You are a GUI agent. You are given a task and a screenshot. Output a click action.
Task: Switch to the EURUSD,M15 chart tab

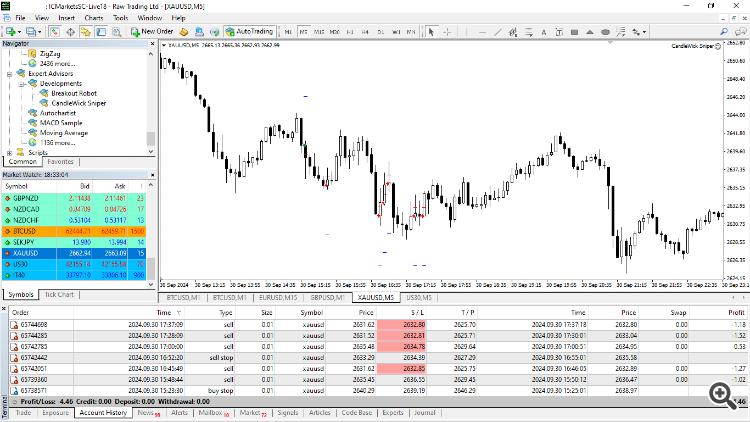tap(278, 298)
